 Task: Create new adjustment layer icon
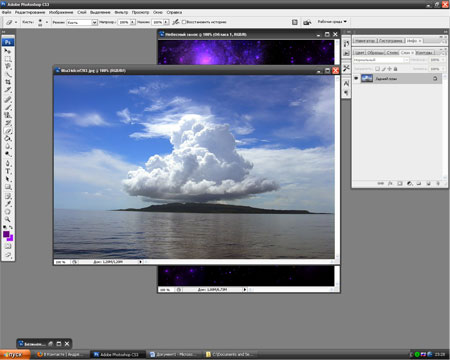pos(410,183)
